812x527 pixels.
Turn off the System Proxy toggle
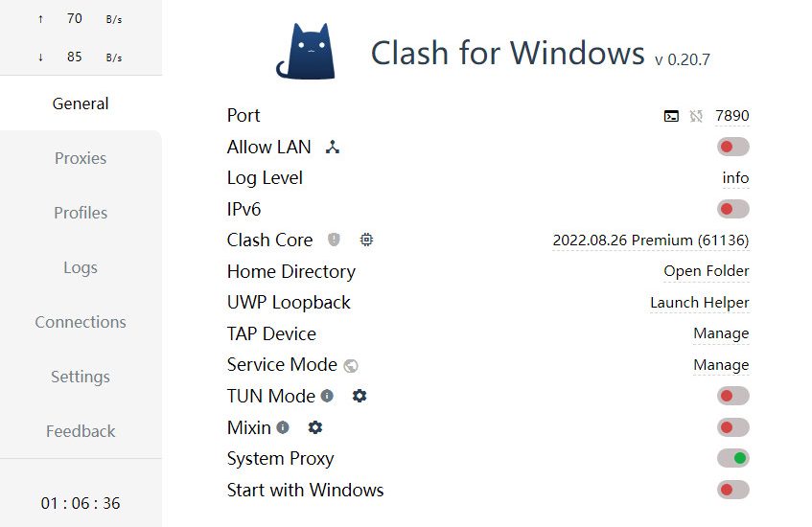(x=732, y=458)
